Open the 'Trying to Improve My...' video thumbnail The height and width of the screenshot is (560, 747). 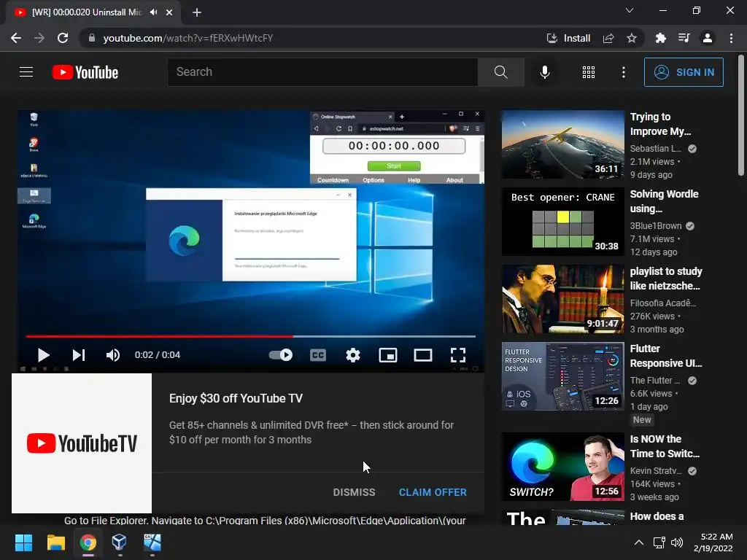562,145
